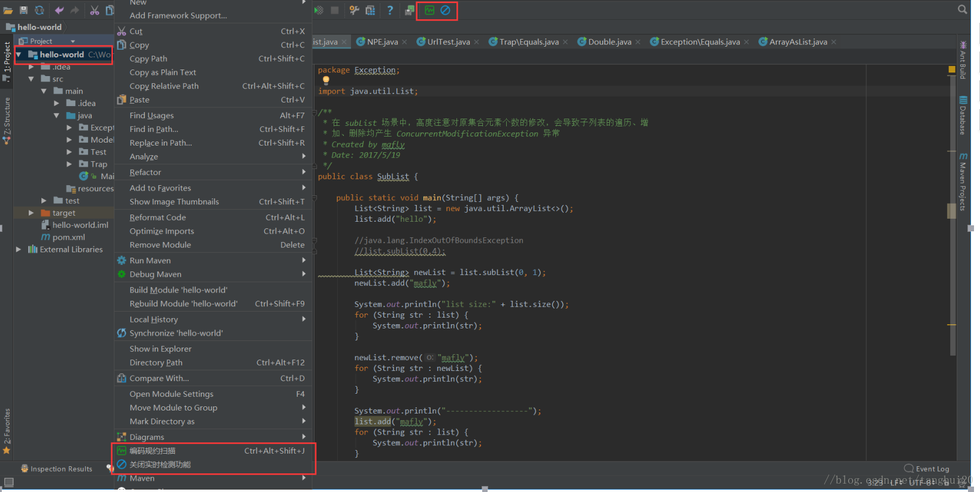
Task: Choose Remove Module
Action: (x=213, y=245)
